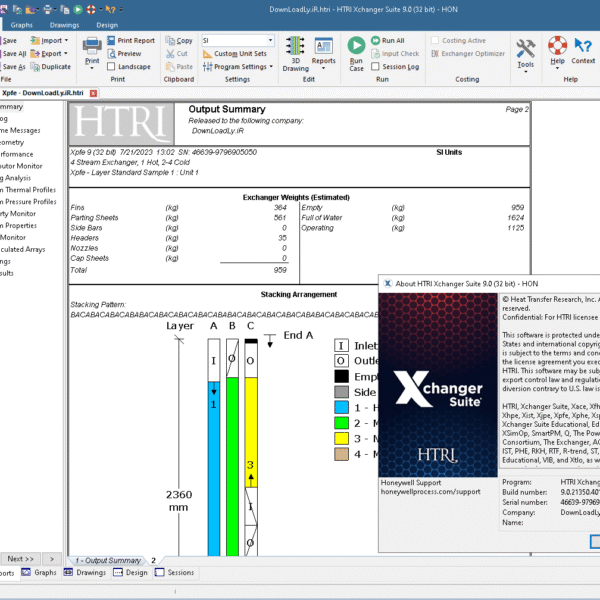Viewport: 600px width, 600px height.
Task: Click the green stream 2 legend swatch
Action: pyautogui.click(x=341, y=423)
